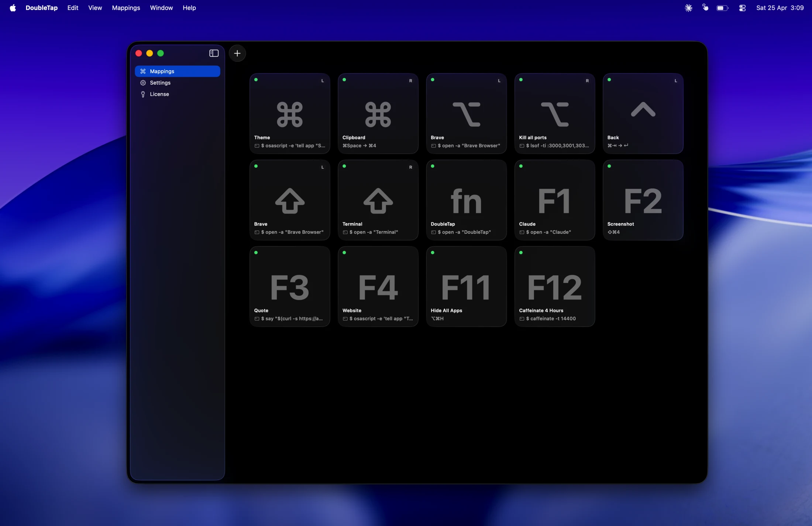This screenshot has height=526, width=812.
Task: Click "$ say "$(curl -s https://a..." command text
Action: [292, 318]
